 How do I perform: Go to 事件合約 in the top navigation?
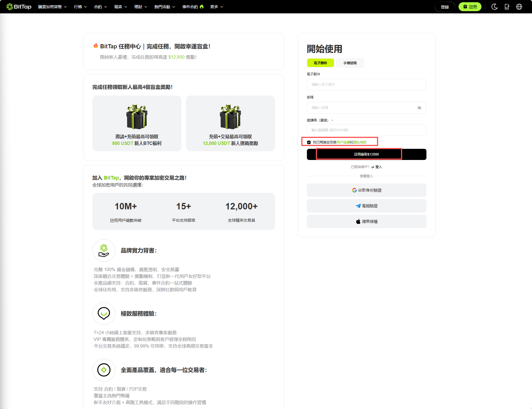click(x=193, y=7)
